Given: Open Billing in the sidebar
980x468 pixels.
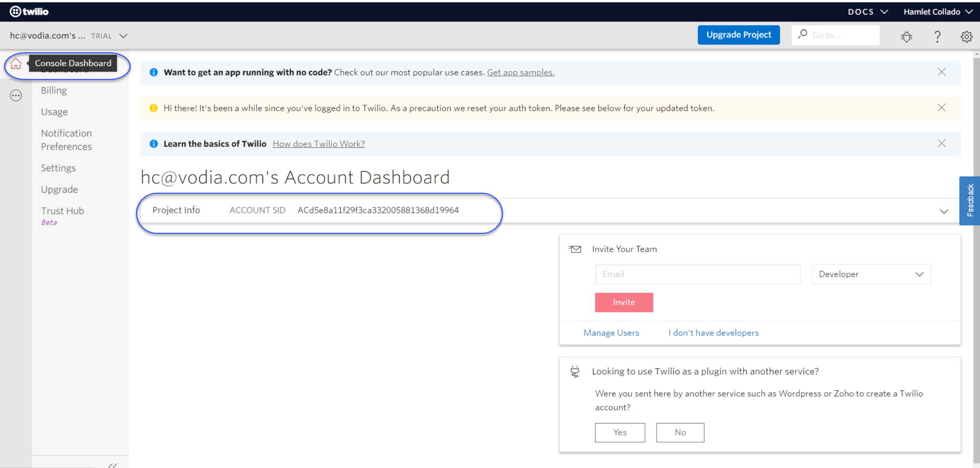Looking at the screenshot, I should [54, 90].
